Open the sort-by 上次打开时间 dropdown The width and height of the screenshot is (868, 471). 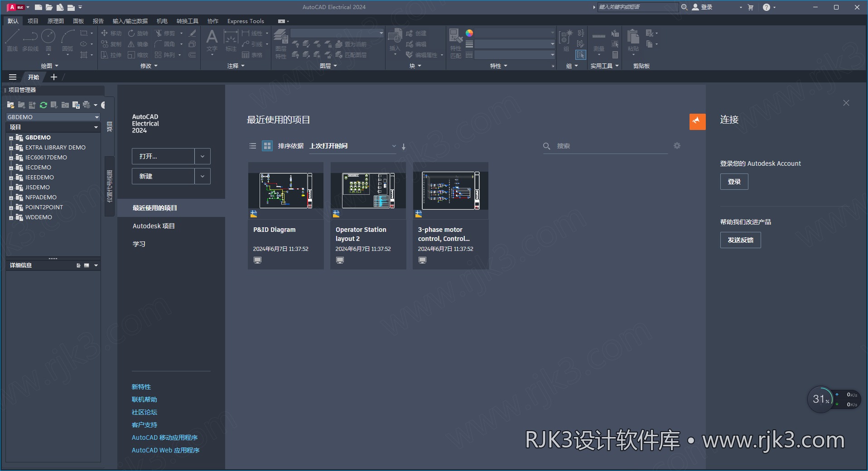click(352, 146)
